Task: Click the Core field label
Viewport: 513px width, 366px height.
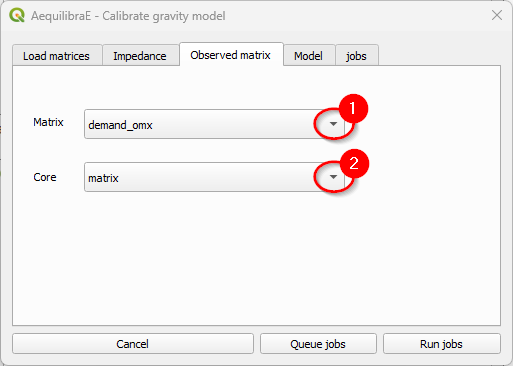Action: [x=45, y=177]
